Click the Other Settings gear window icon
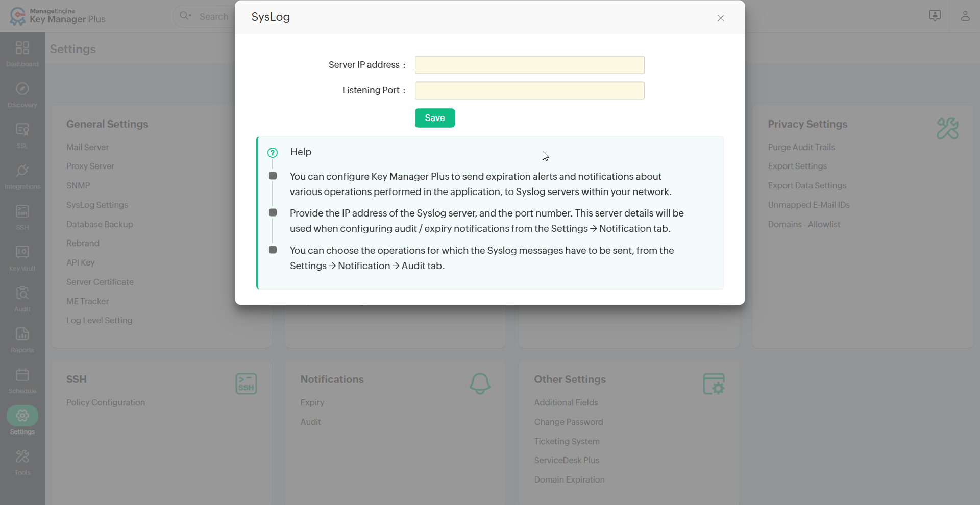The height and width of the screenshot is (505, 980). pyautogui.click(x=714, y=383)
